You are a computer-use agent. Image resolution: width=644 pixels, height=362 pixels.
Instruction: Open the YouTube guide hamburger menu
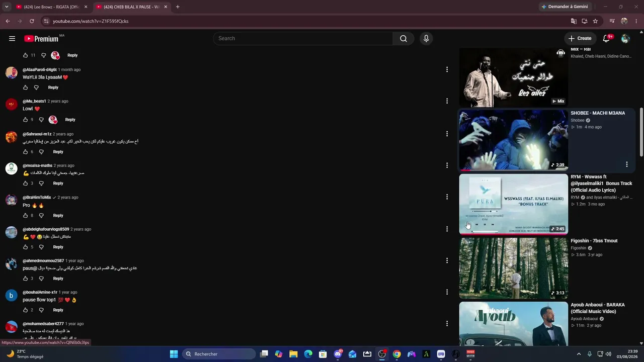(x=12, y=39)
